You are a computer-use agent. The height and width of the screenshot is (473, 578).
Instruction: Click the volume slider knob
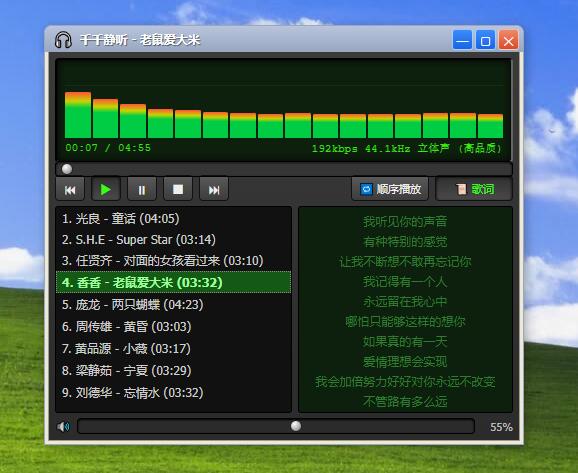[x=296, y=426]
